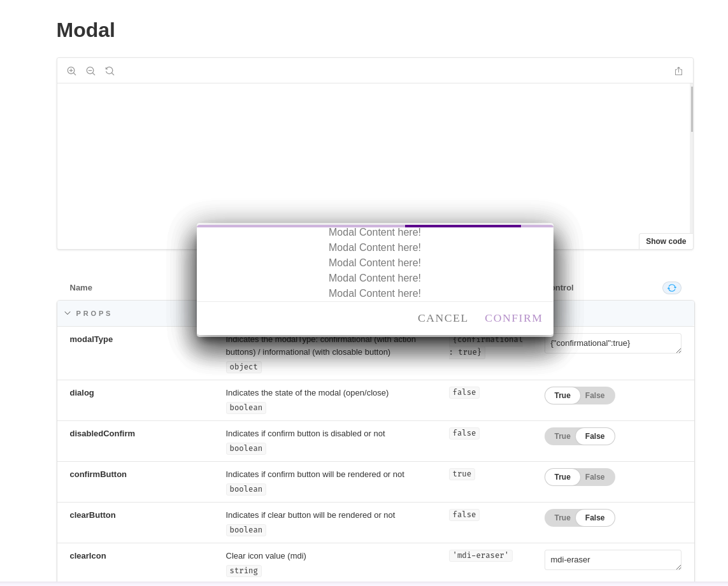Click 'mdi-eraser' default value

coord(480,555)
